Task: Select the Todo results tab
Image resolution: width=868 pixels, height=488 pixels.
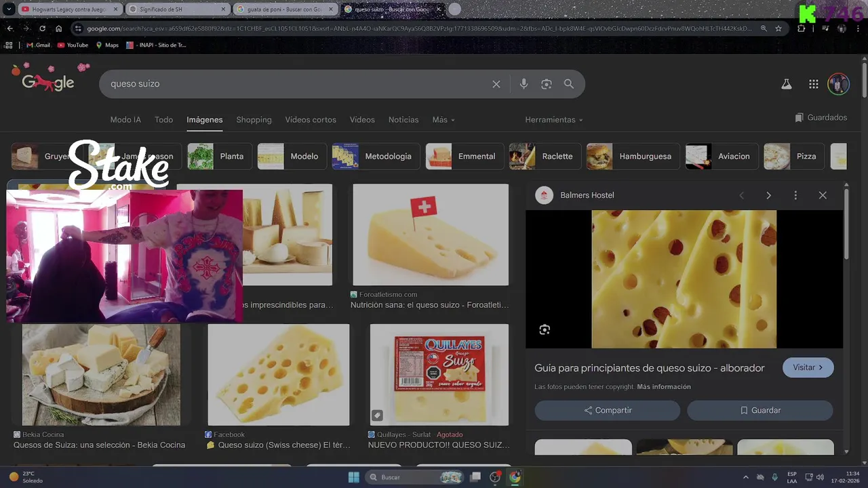Action: point(163,120)
